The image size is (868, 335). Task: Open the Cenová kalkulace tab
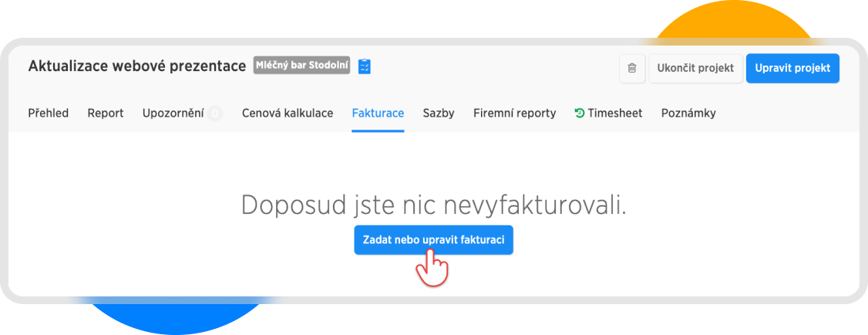pyautogui.click(x=288, y=113)
